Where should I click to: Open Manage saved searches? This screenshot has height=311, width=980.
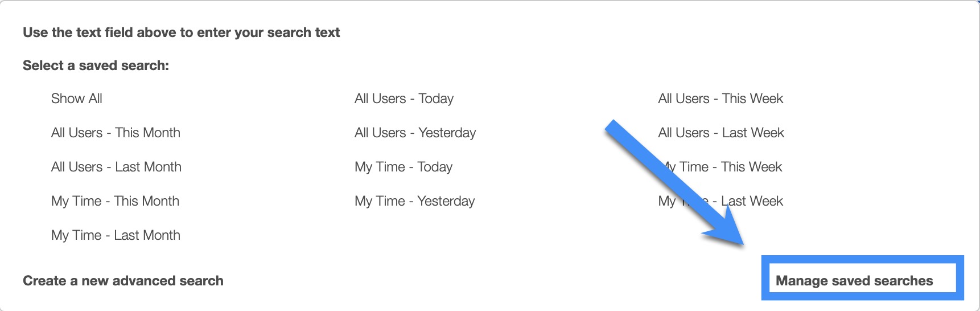point(854,281)
